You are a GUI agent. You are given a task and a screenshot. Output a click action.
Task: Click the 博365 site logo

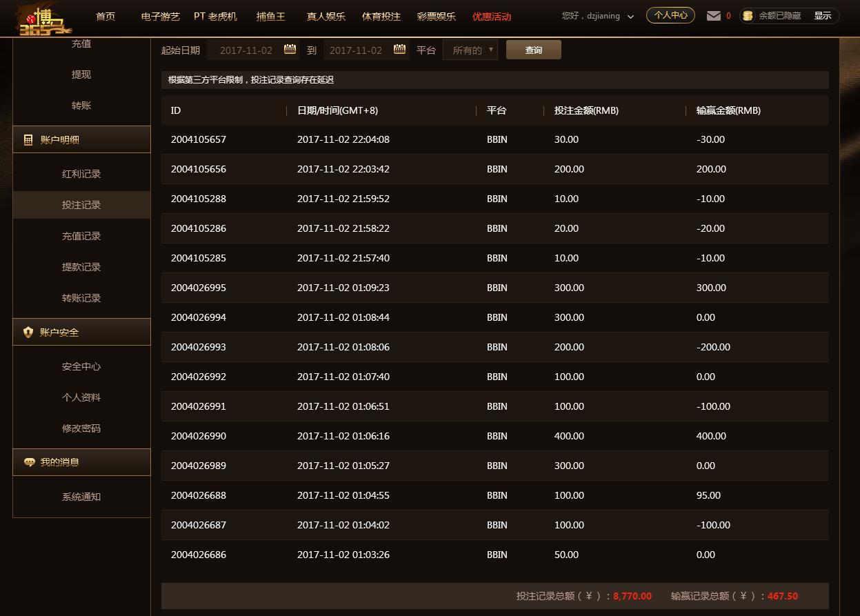[x=43, y=19]
